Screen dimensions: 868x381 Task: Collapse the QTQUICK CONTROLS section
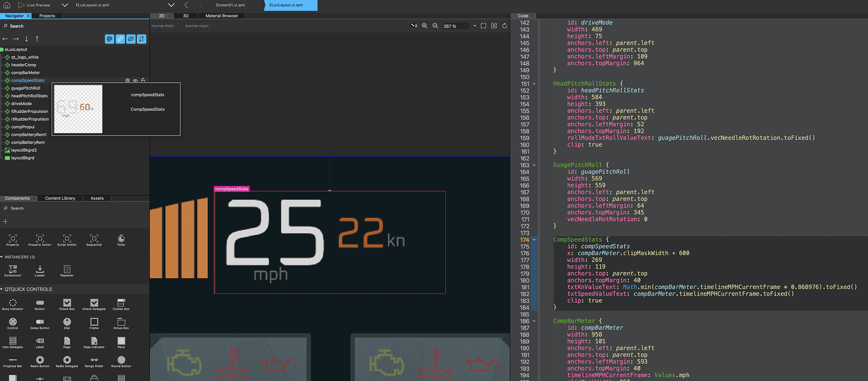tap(2, 289)
